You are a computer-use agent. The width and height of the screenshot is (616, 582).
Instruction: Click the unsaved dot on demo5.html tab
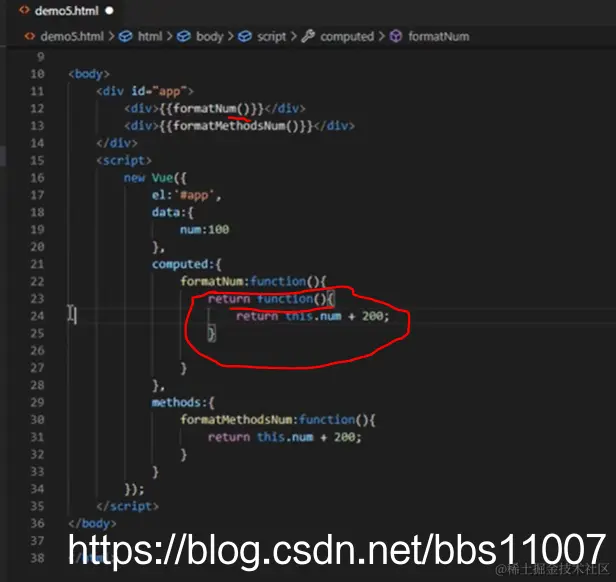(110, 11)
